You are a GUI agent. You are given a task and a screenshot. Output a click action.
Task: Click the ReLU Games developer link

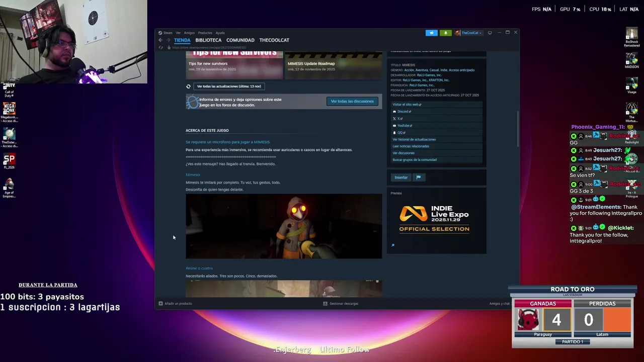tap(429, 75)
